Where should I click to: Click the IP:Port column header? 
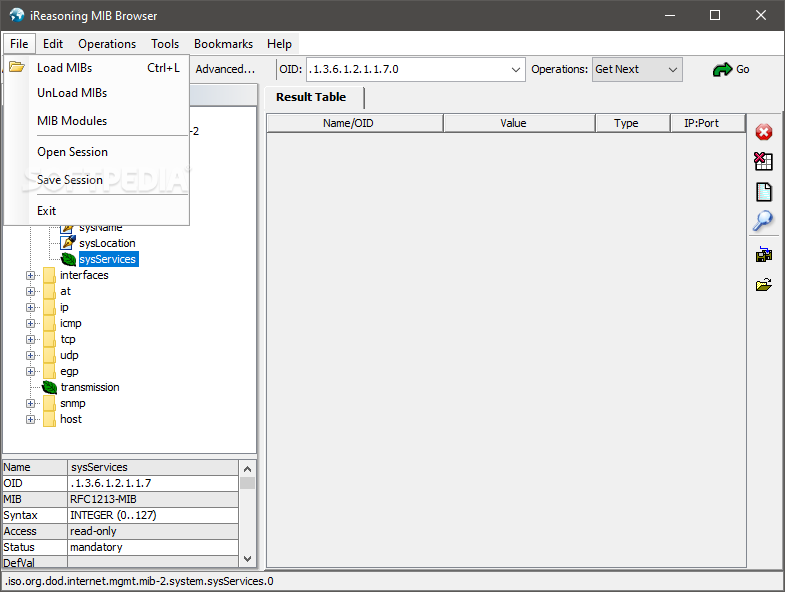[707, 123]
